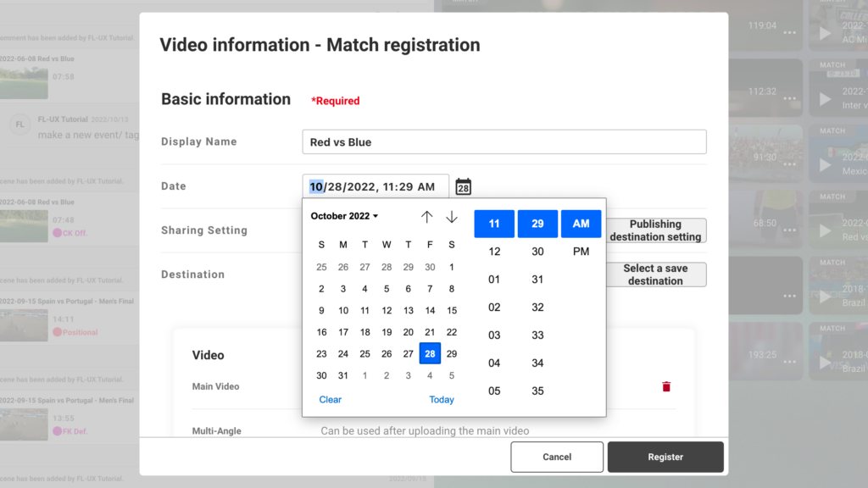The height and width of the screenshot is (488, 868).
Task: Pick October 24 in the calendar
Action: tap(343, 353)
